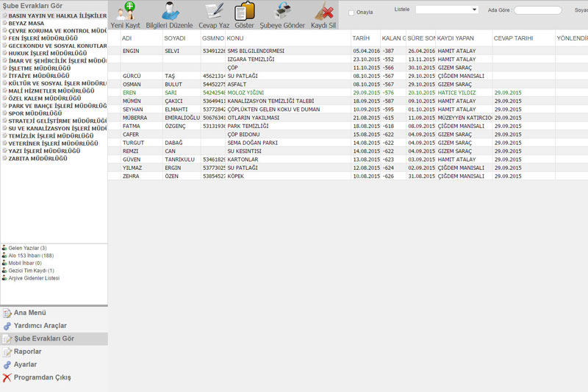Viewport: 588px width, 392px height.
Task: Open Ayarlar settings item
Action: [x=25, y=364]
